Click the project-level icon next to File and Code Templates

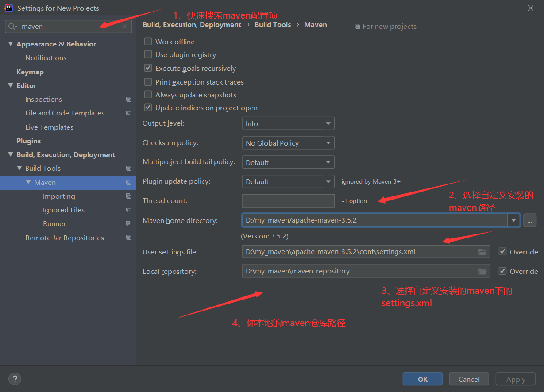point(128,113)
